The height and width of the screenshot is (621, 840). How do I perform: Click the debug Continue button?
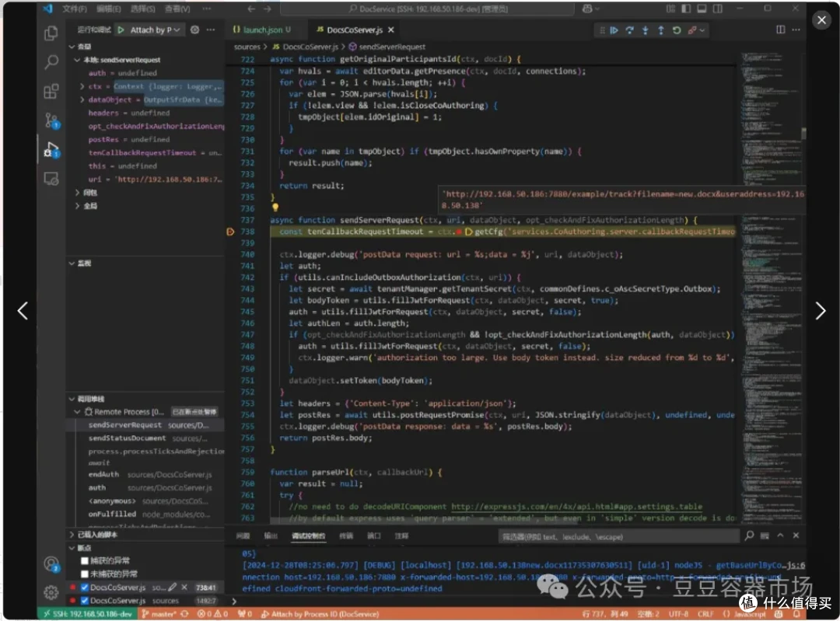(x=614, y=30)
